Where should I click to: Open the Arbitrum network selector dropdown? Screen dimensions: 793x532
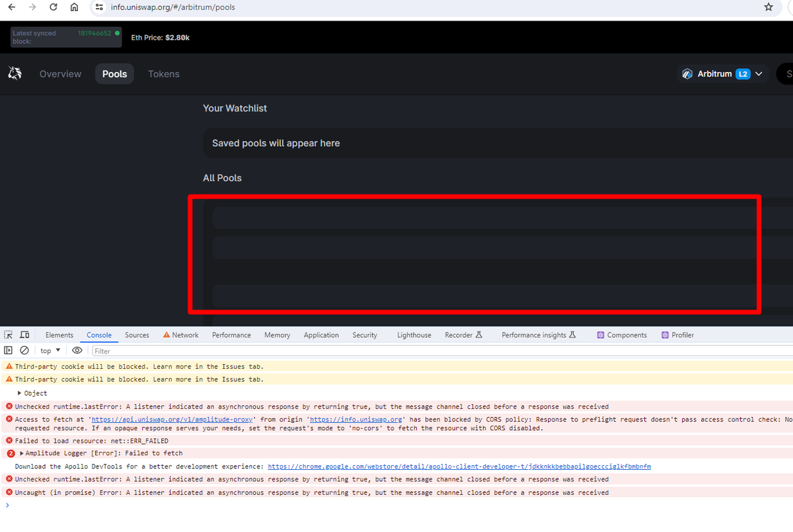coord(722,74)
